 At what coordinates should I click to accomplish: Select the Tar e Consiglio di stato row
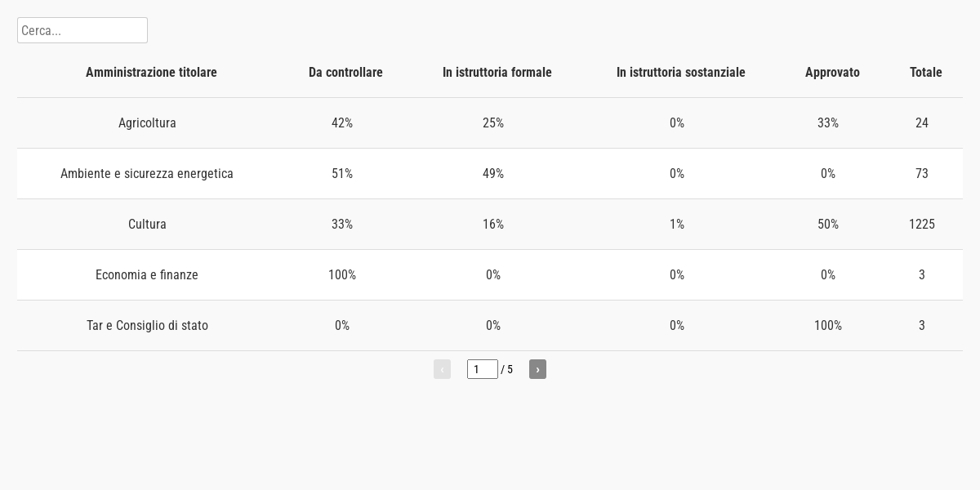click(x=147, y=326)
